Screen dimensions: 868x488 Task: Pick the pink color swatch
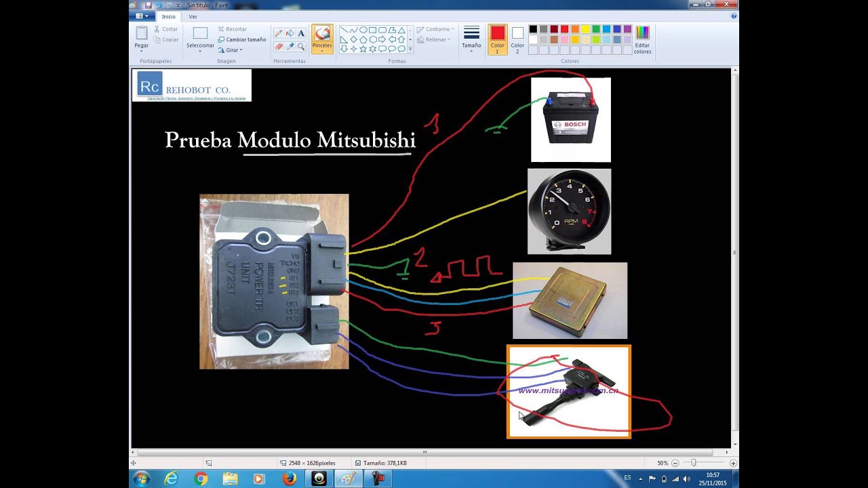point(564,39)
